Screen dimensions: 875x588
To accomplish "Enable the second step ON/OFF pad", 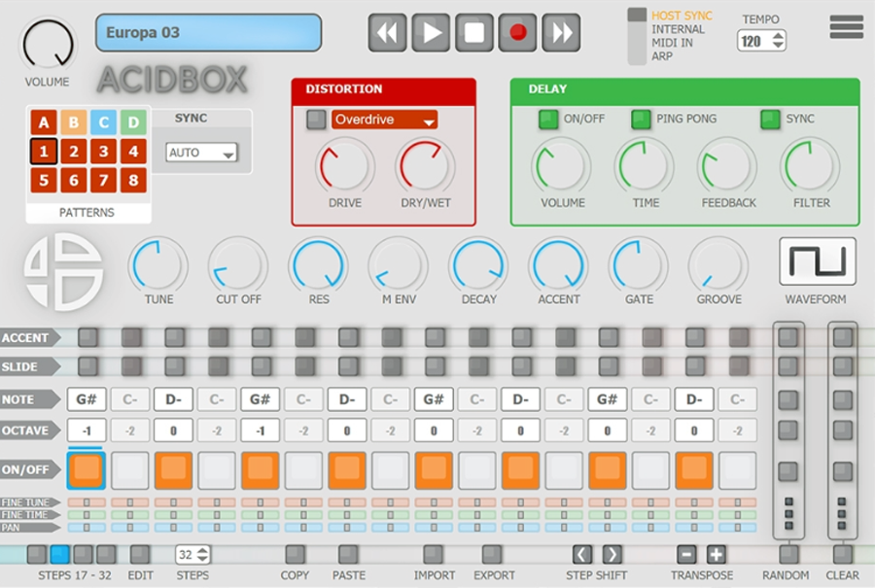I will pos(130,470).
